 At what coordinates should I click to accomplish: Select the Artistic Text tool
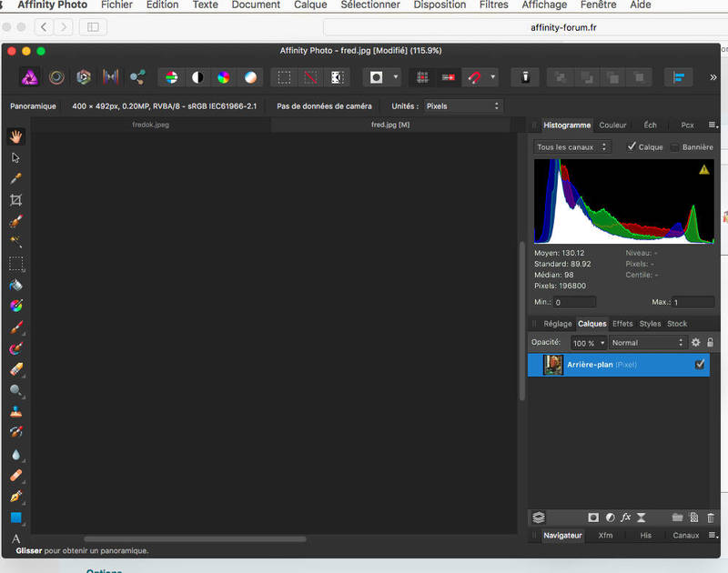coord(15,538)
